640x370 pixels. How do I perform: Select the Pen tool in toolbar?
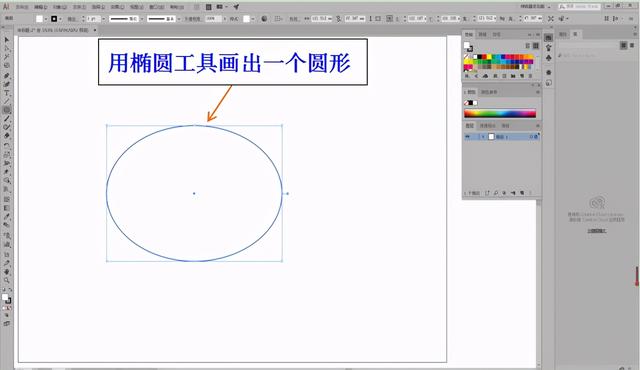(7, 75)
